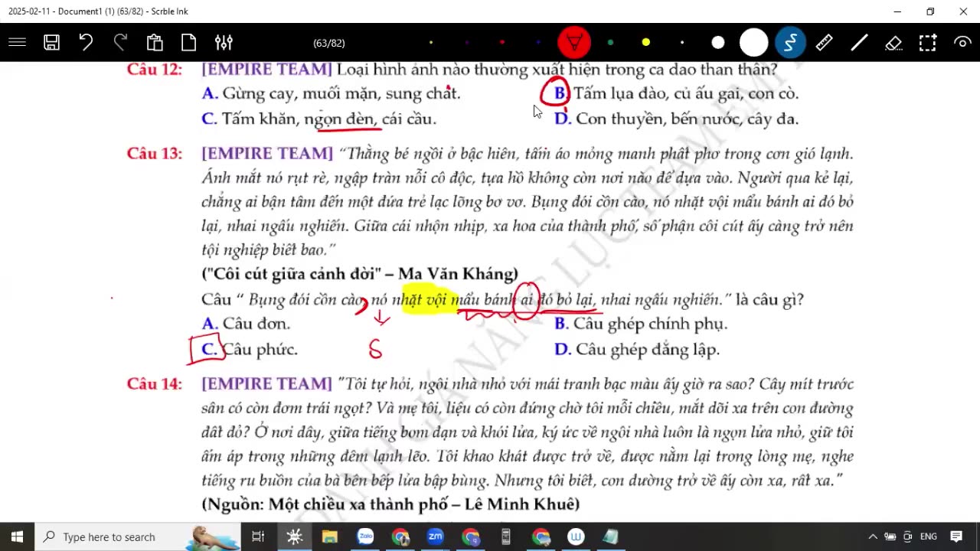
Task: Click the Paste clipboard icon
Action: (155, 43)
